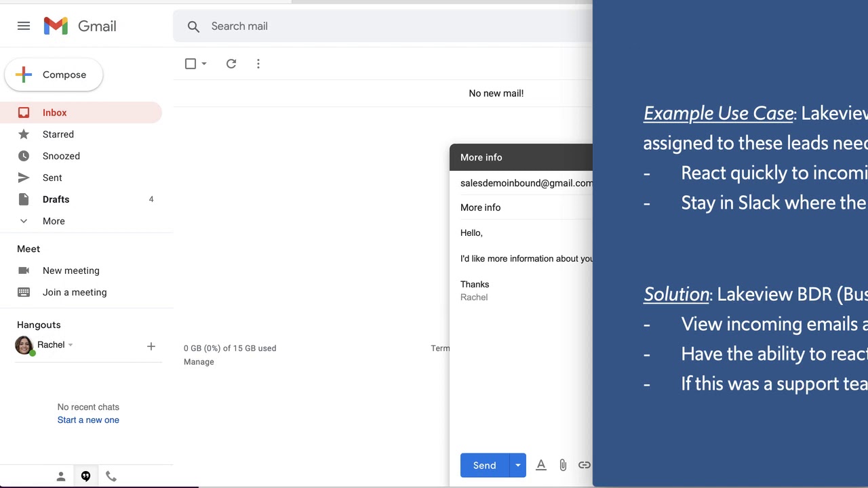
Task: Click the Sent arrow icon
Action: pyautogui.click(x=24, y=178)
